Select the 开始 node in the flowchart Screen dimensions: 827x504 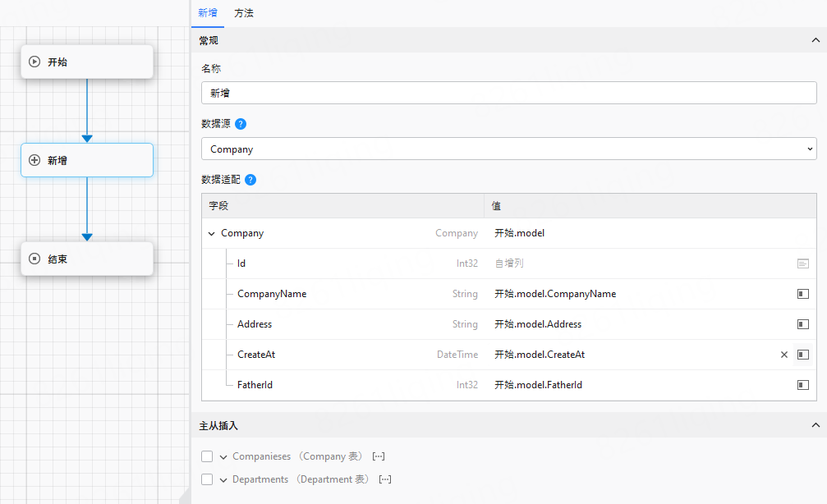87,62
